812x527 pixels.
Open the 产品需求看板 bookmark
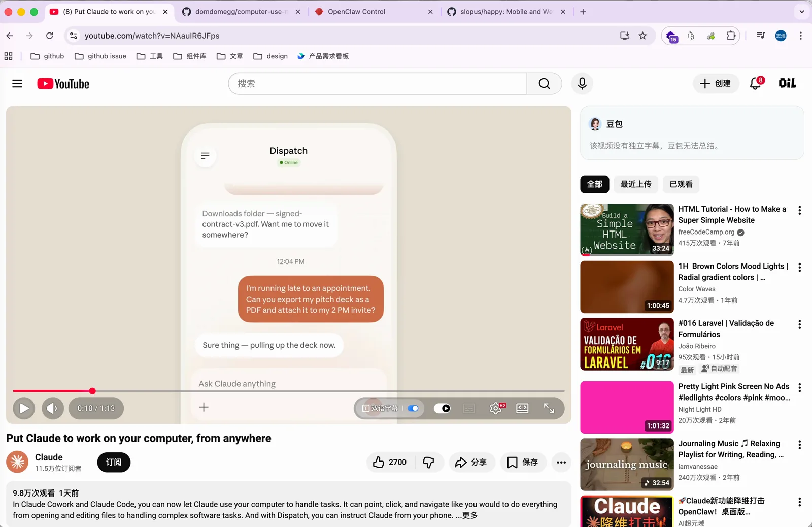click(x=323, y=56)
